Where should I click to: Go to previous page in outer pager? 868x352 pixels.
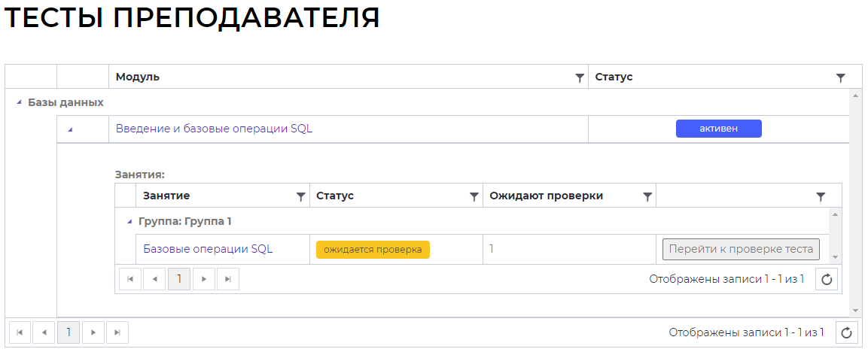click(x=44, y=332)
